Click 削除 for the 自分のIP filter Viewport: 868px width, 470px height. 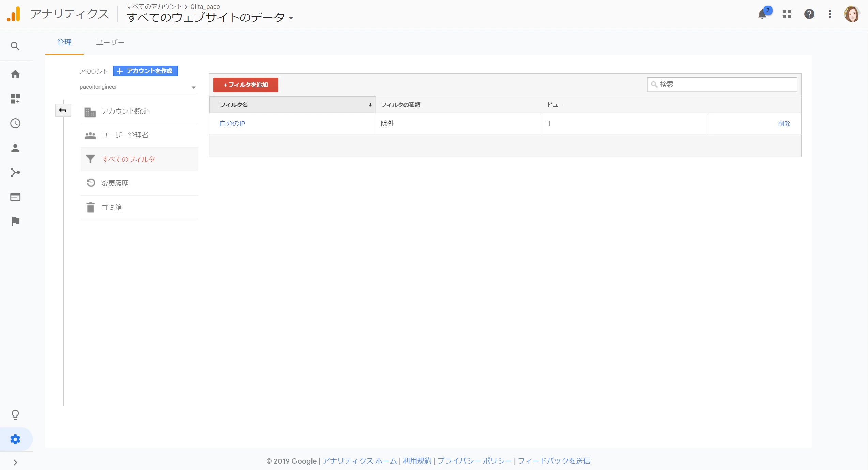784,124
